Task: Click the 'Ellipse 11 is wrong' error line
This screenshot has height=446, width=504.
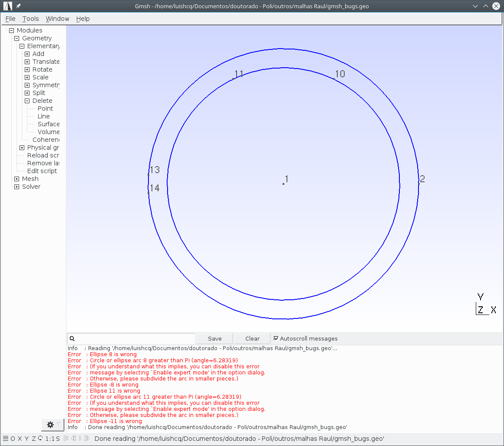Action: pos(104,391)
